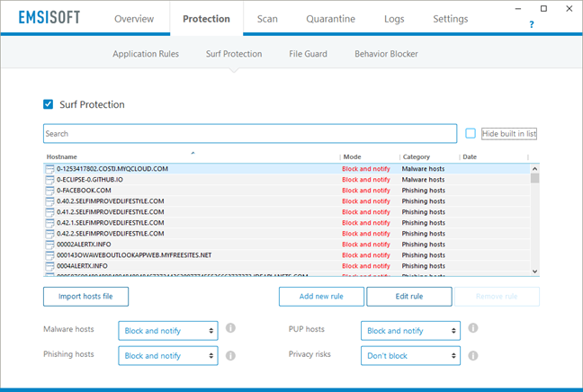Click Block and notify mode of 0.41.2.SELFIMPROVEDLIFESTYLE.COM
Viewport: 583px width, 392px height.
click(366, 212)
